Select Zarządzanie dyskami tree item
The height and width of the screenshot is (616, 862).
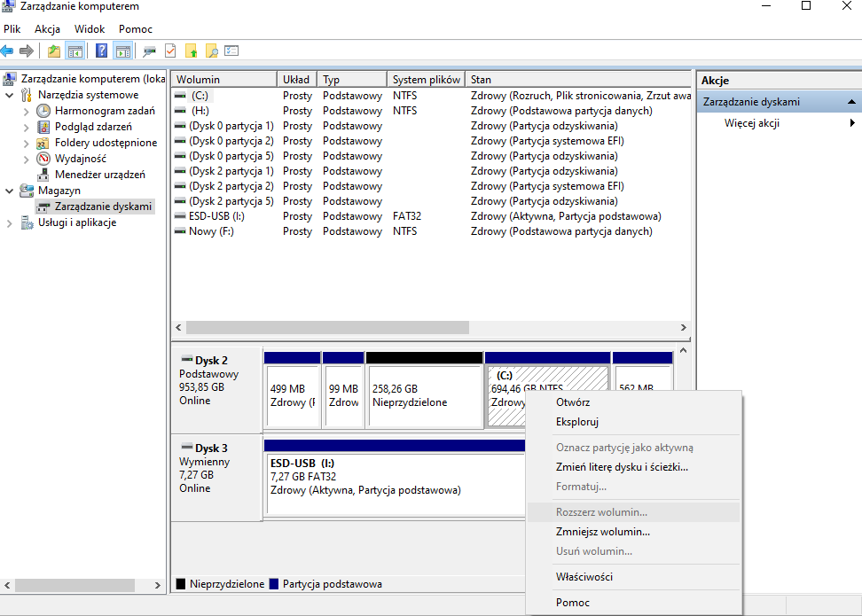pos(103,207)
